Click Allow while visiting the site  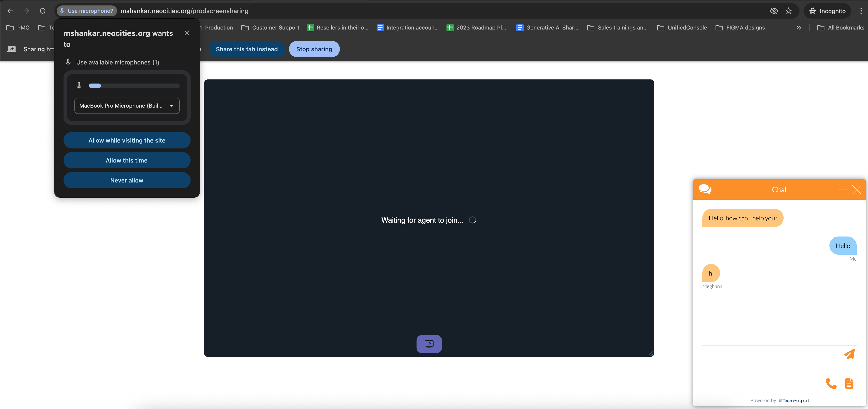(127, 140)
